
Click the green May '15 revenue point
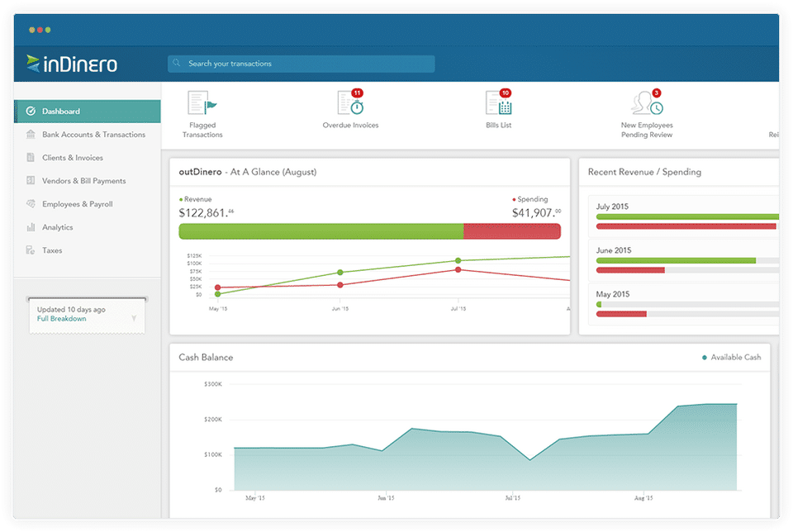pyautogui.click(x=217, y=294)
